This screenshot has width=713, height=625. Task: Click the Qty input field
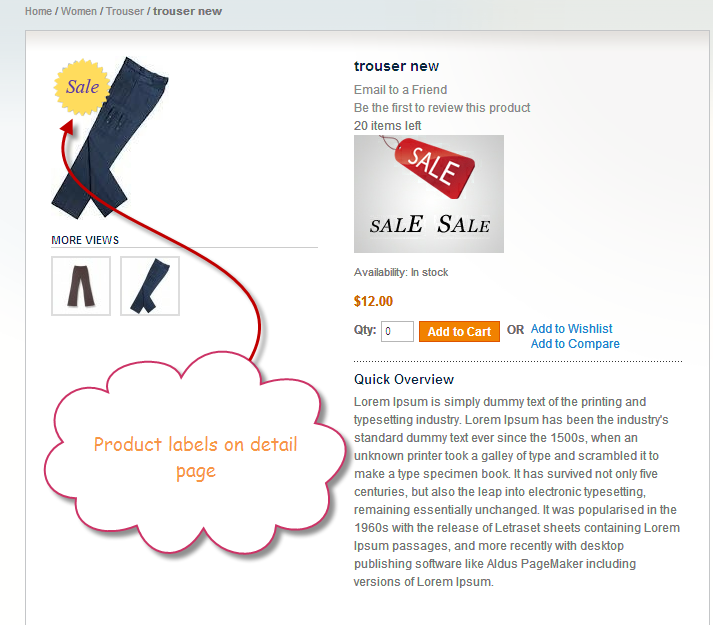pyautogui.click(x=397, y=331)
